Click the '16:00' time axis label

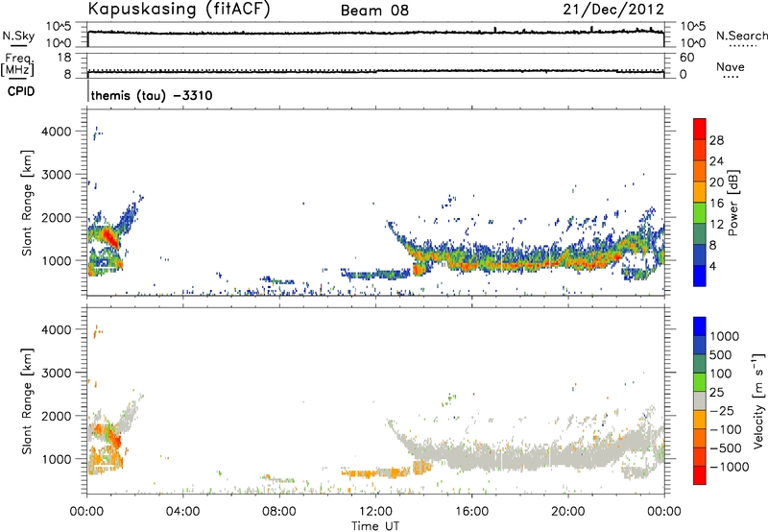click(471, 512)
